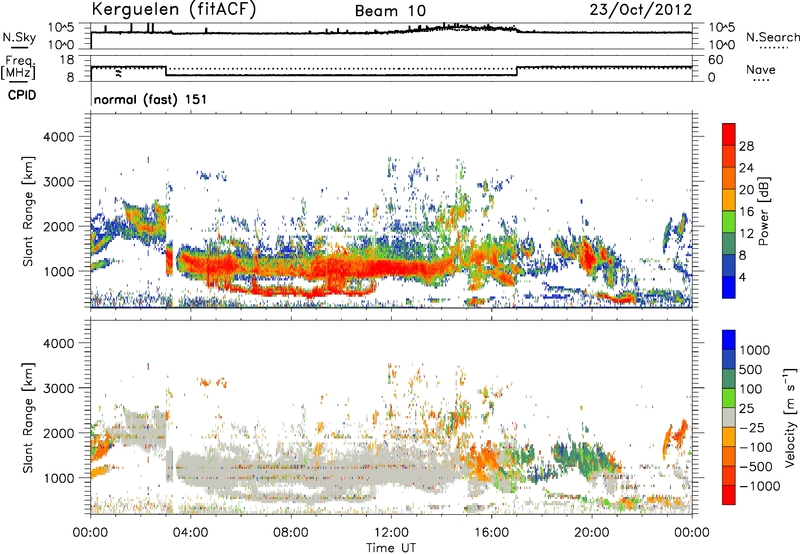Click the Slant Range label of velocity panel
800x554 pixels.
coord(29,418)
